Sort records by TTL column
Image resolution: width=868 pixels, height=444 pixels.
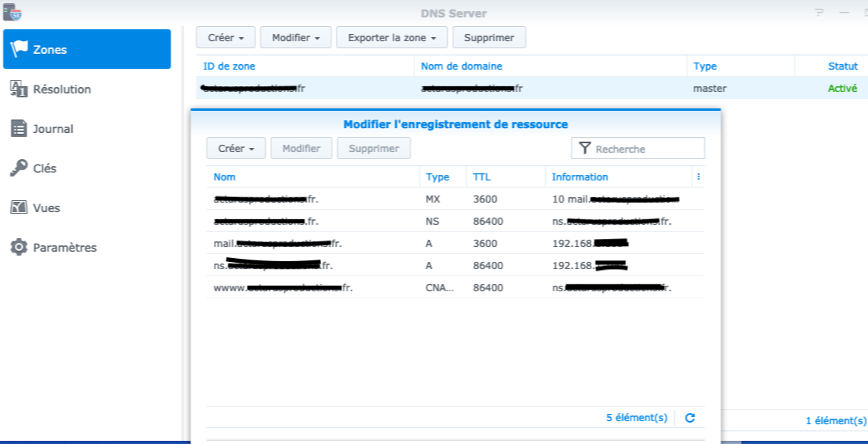[x=506, y=176]
